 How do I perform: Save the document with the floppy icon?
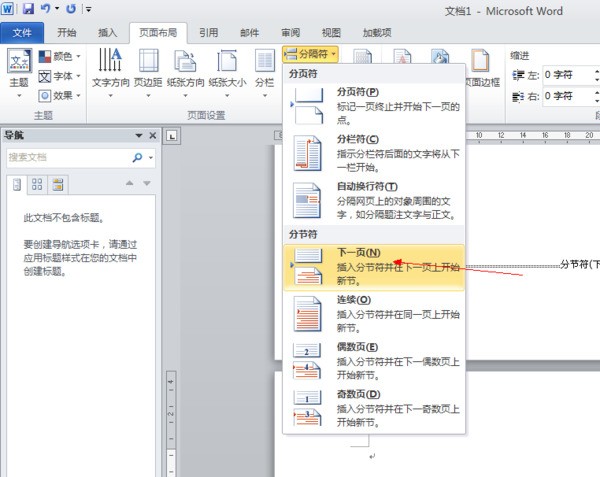point(28,8)
